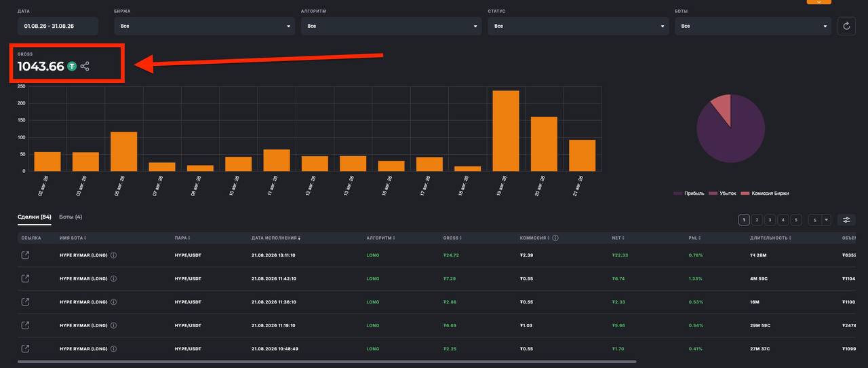Open the Статус dropdown filter
The height and width of the screenshot is (368, 868).
pyautogui.click(x=578, y=26)
